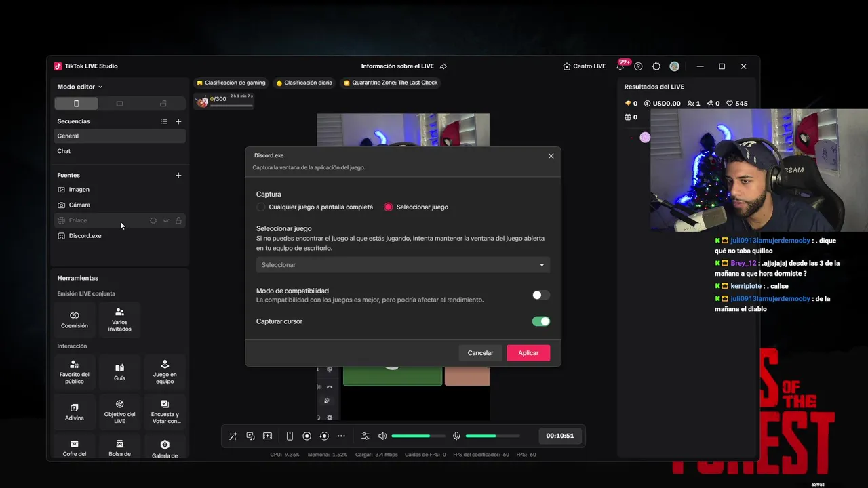Switch to portrait phone layout mode
868x488 pixels.
click(76, 104)
